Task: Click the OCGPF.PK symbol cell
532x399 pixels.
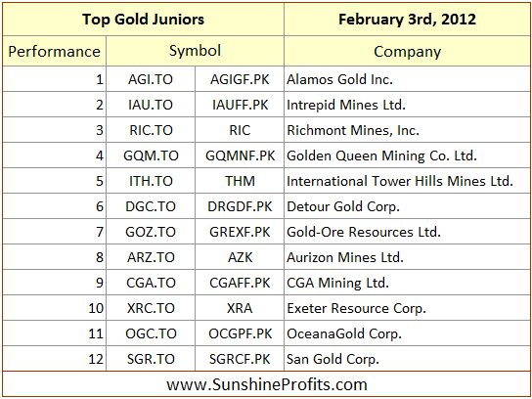Action: (240, 333)
